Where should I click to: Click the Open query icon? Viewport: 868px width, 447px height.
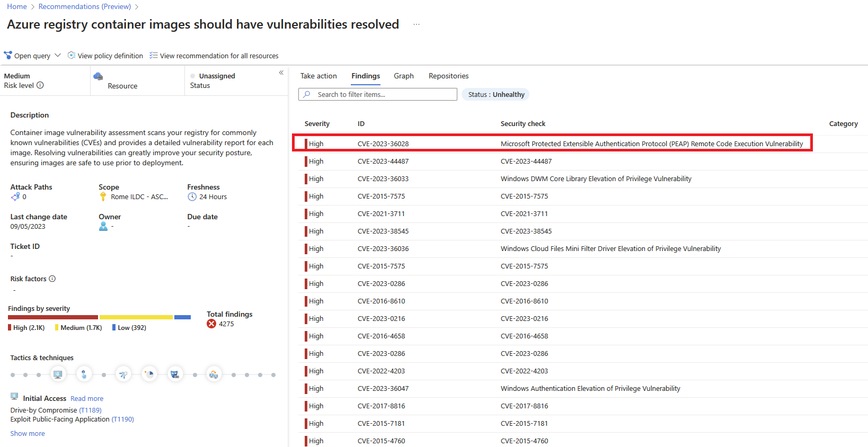[x=8, y=55]
